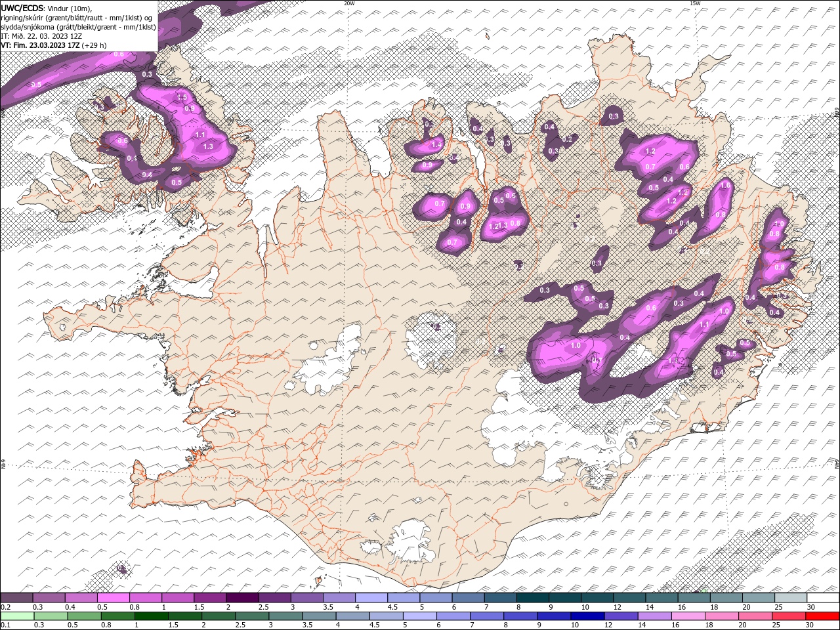
Task: Click the upper legend swatch labeled 0.8
Action: (146, 598)
